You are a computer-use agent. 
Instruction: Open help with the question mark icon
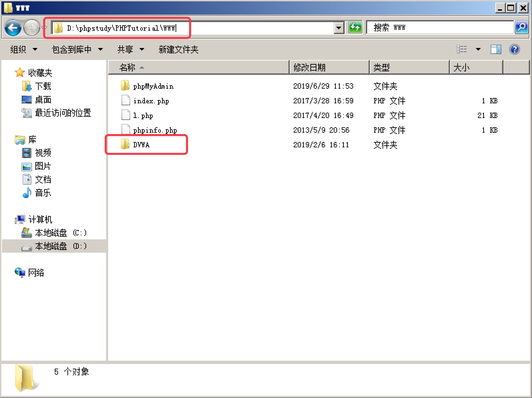(x=515, y=49)
